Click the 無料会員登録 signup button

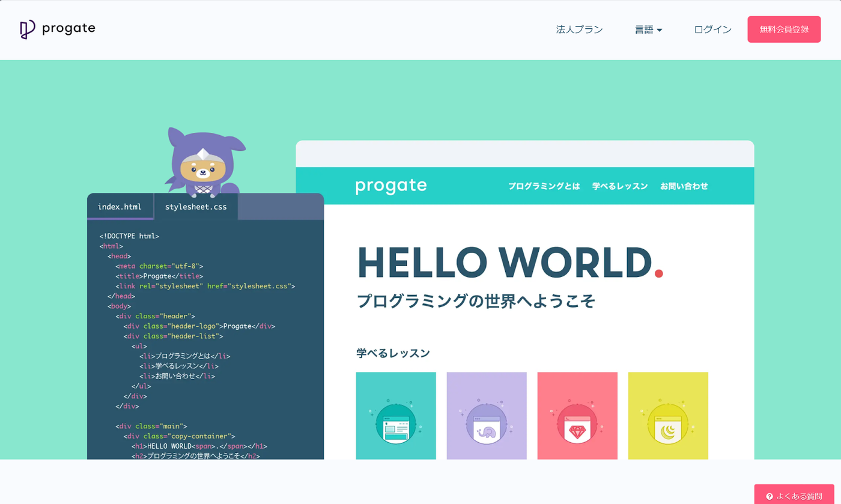pos(784,29)
